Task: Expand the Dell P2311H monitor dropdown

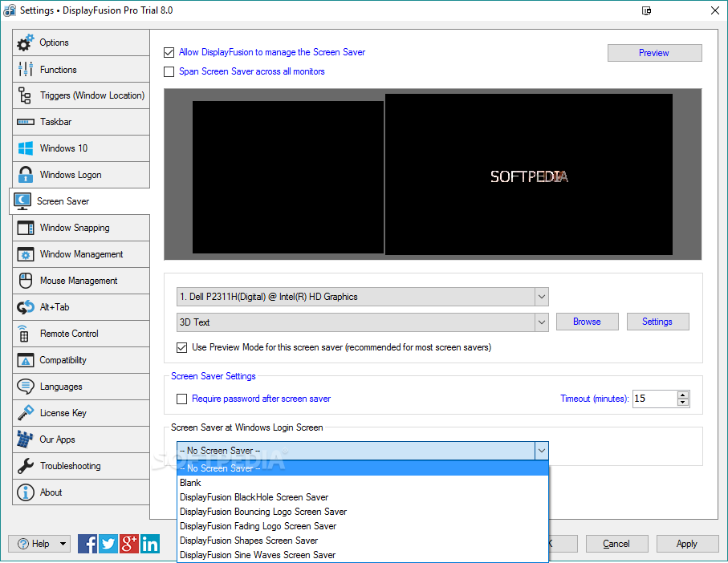Action: (541, 297)
